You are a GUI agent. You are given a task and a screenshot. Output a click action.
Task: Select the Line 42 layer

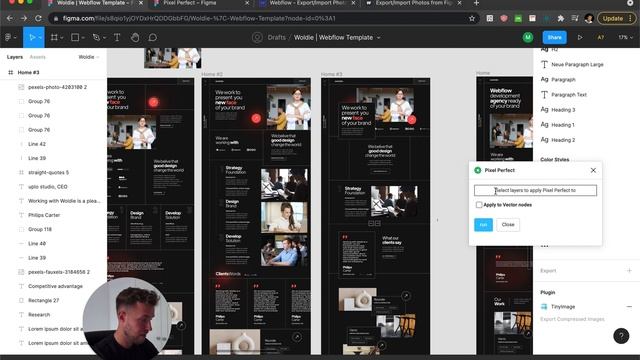[x=37, y=144]
